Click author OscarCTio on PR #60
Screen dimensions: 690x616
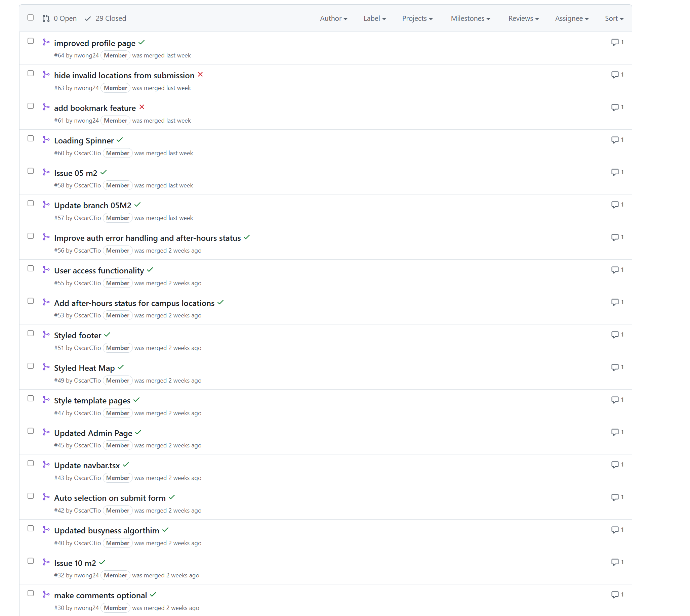coord(87,153)
